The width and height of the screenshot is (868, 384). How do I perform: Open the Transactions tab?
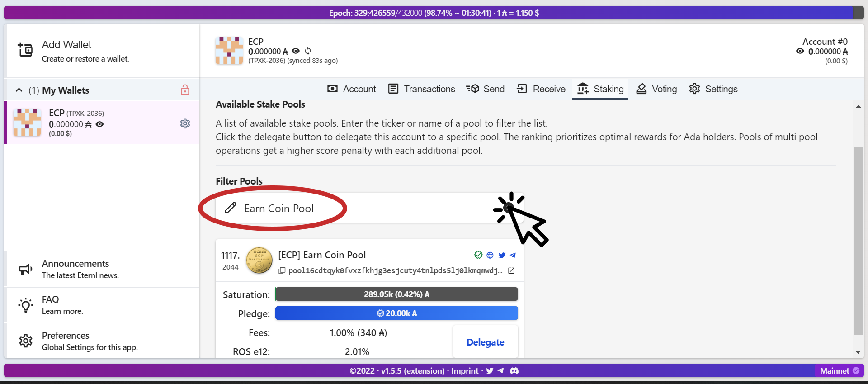[x=422, y=89]
